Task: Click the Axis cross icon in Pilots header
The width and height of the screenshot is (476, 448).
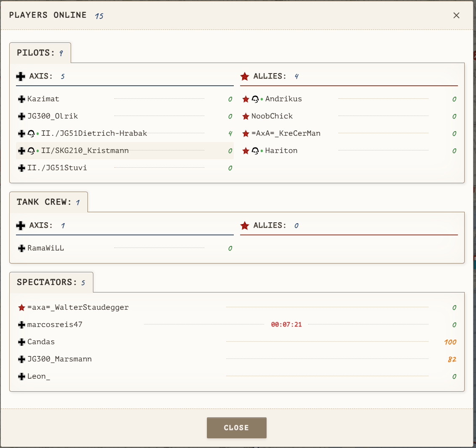Action: (x=21, y=76)
